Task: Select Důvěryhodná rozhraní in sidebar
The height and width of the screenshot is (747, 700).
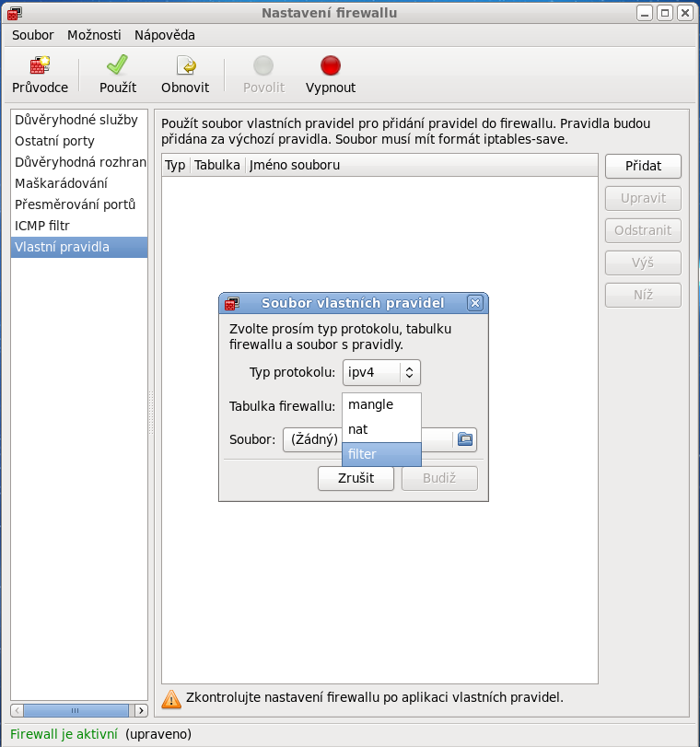Action: tap(79, 162)
